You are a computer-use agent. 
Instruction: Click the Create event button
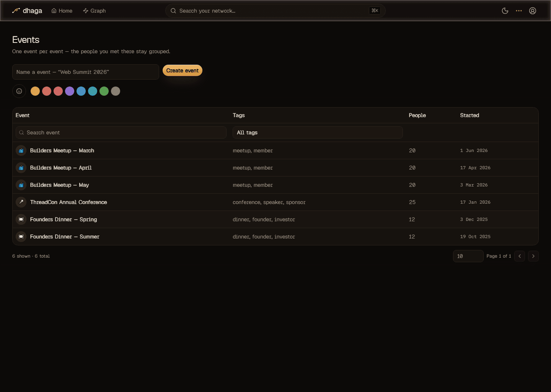[x=183, y=70]
